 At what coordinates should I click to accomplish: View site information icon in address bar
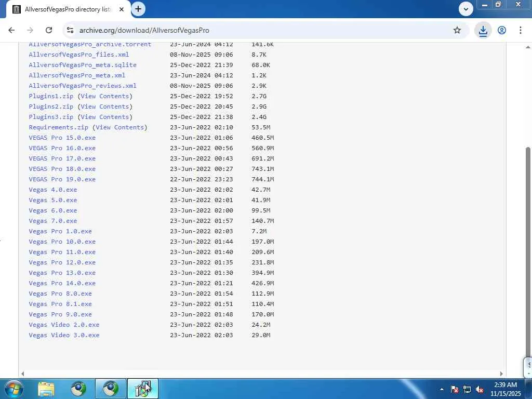click(70, 30)
